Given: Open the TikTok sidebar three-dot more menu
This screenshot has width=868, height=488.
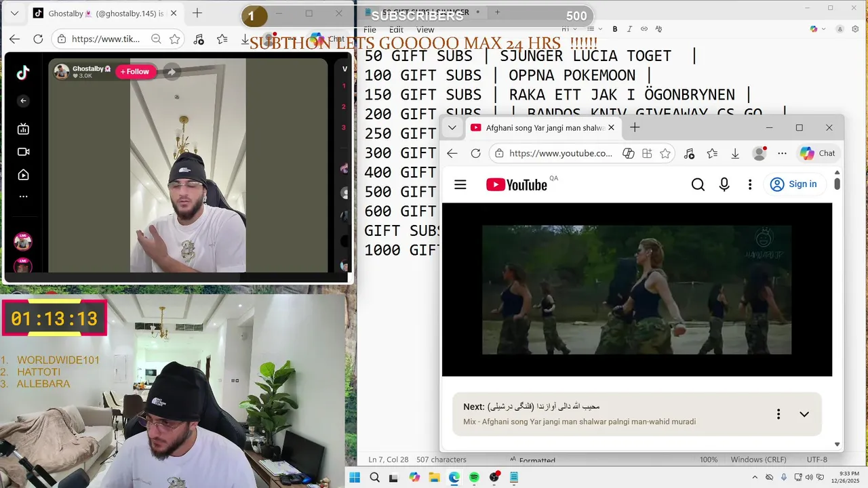Looking at the screenshot, I should click(23, 197).
